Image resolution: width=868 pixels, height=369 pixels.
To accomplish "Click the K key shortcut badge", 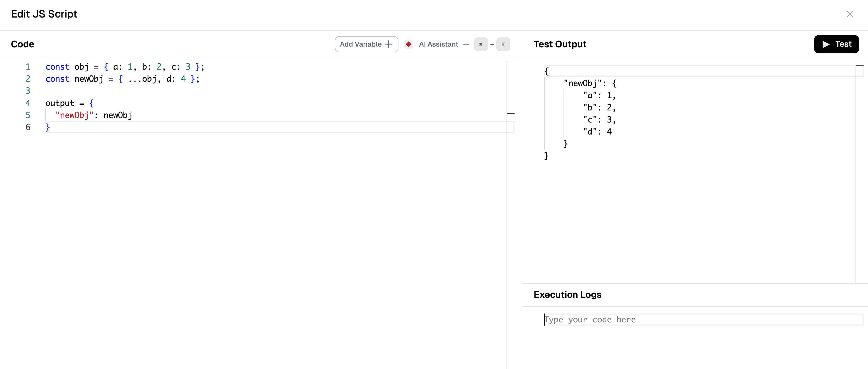I will point(503,44).
